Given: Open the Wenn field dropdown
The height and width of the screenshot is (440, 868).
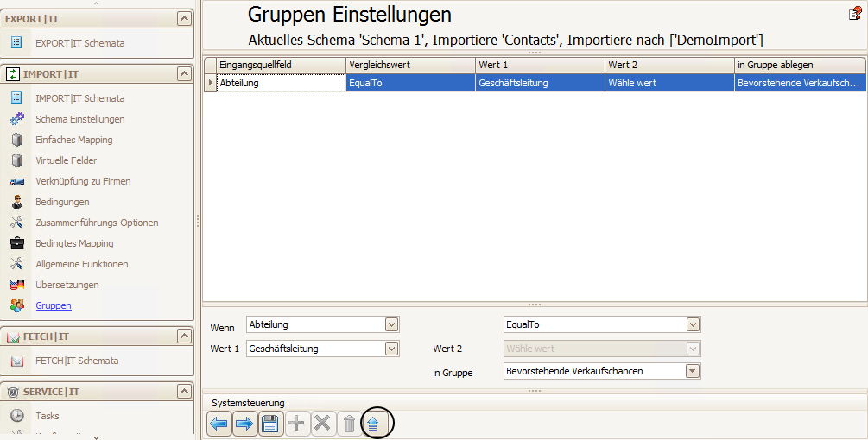Looking at the screenshot, I should [391, 324].
